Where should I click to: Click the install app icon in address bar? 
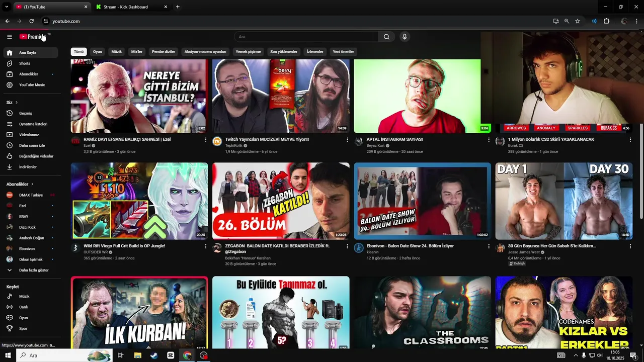pyautogui.click(x=555, y=21)
